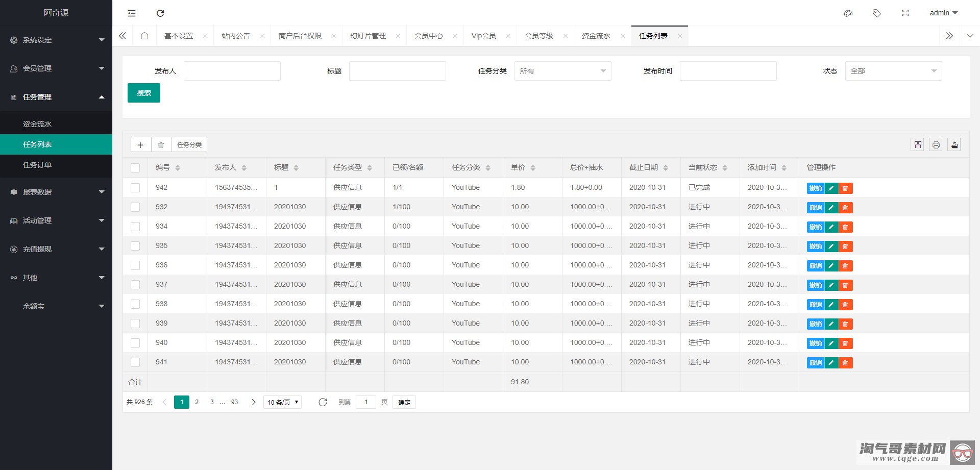Click the trash batch-delete icon in the toolbar
The width and height of the screenshot is (980, 470).
[161, 145]
